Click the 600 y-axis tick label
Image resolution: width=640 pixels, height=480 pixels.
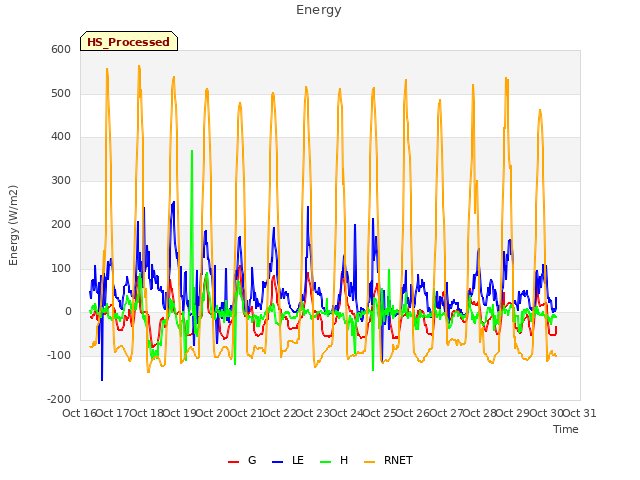click(61, 49)
